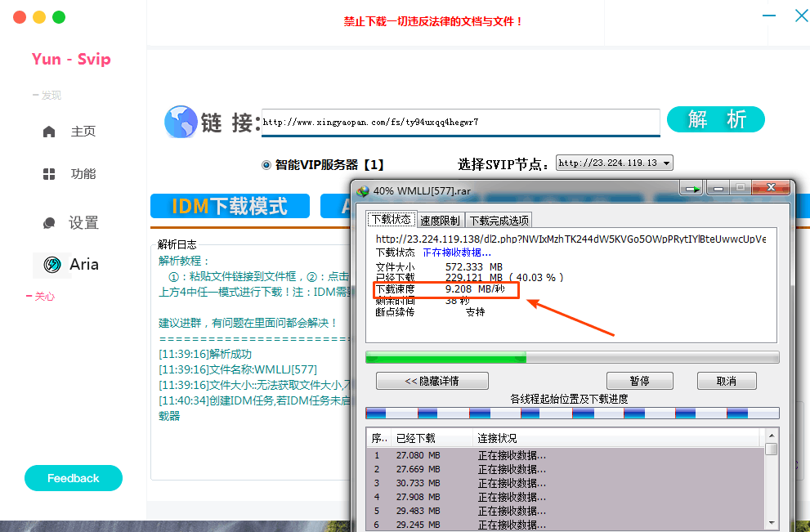Click the 隐藏详情 button

tap(432, 381)
